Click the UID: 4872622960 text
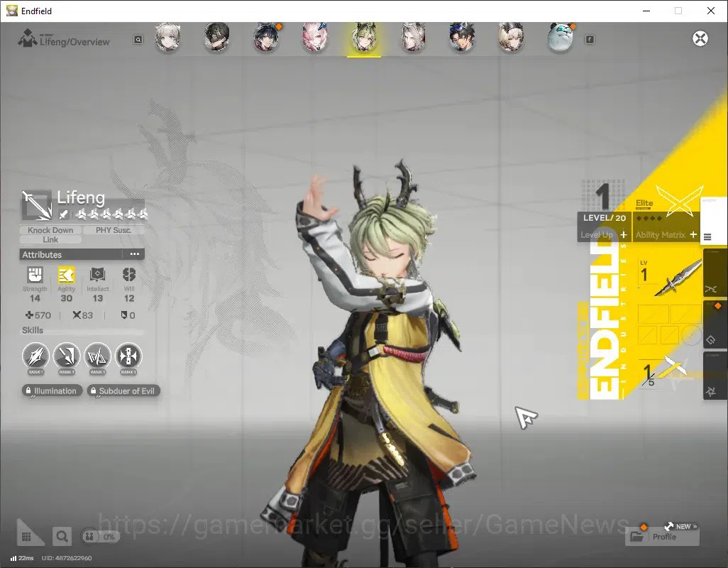 (67, 558)
